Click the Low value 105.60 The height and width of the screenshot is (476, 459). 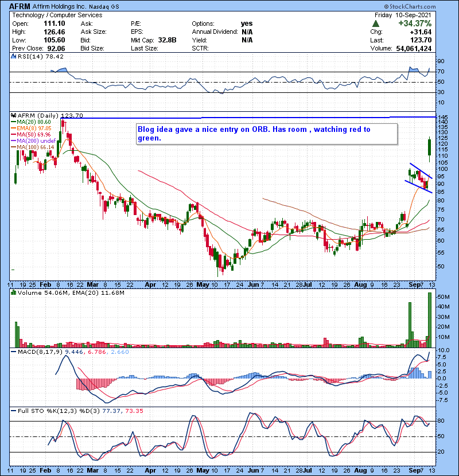point(55,40)
